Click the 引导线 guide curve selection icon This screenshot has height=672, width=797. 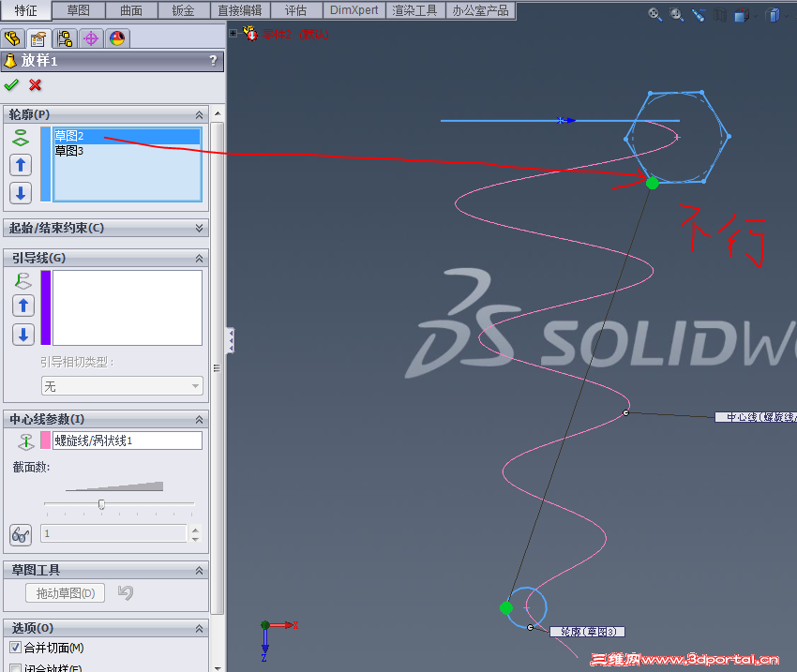(x=23, y=280)
